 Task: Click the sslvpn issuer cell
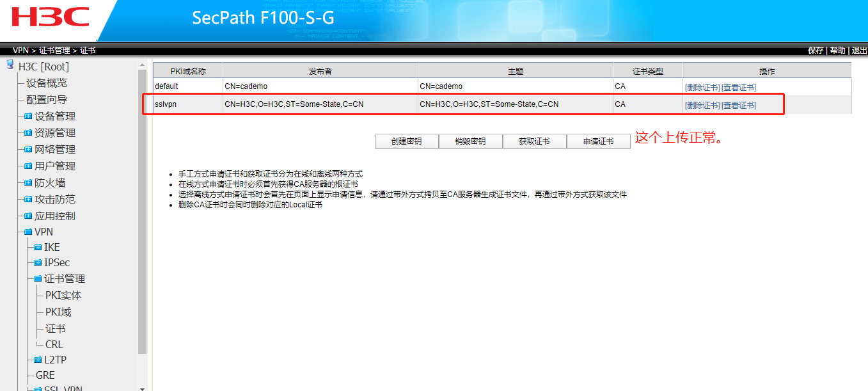(320, 104)
